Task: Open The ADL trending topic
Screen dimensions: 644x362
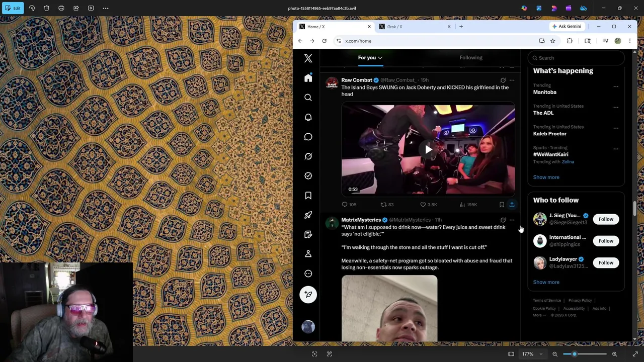Action: tap(543, 113)
